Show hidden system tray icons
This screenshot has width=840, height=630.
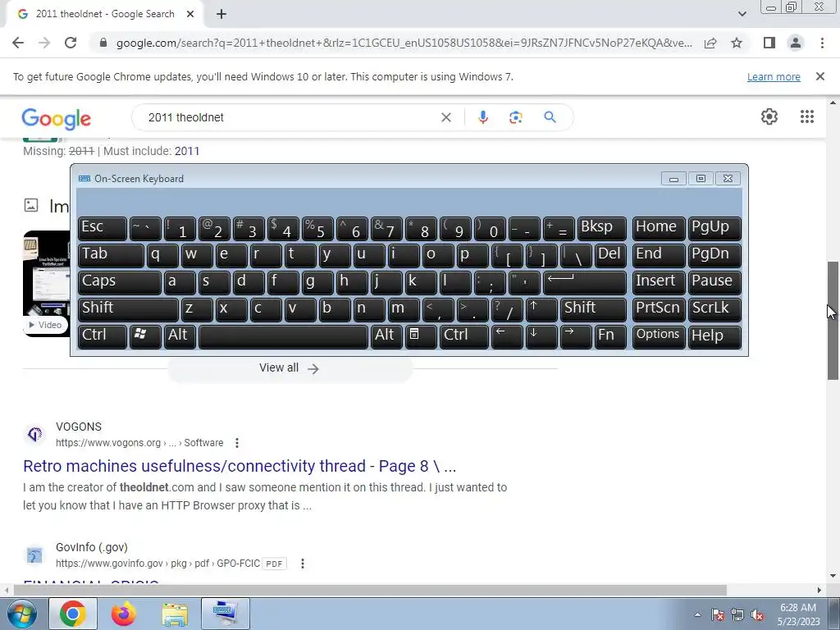click(697, 614)
